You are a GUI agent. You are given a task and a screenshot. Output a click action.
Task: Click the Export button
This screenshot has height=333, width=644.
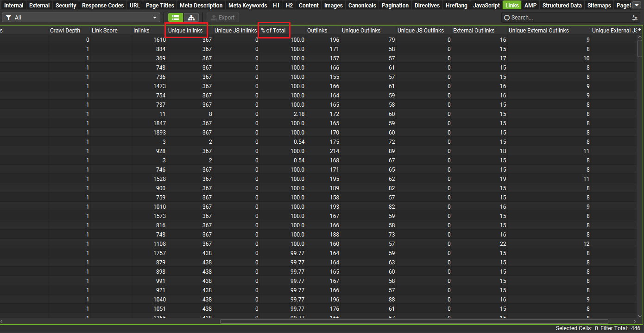click(x=223, y=18)
